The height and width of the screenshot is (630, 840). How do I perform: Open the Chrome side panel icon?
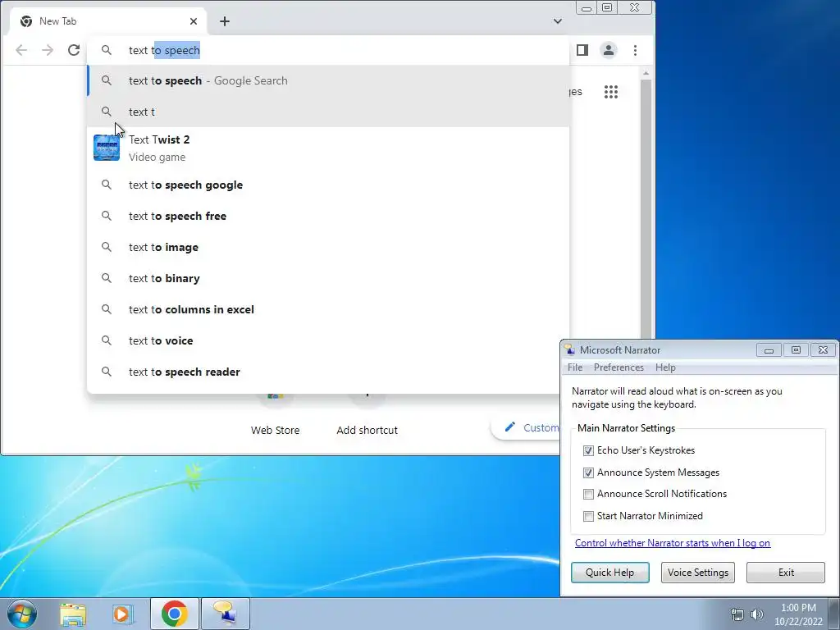(582, 50)
